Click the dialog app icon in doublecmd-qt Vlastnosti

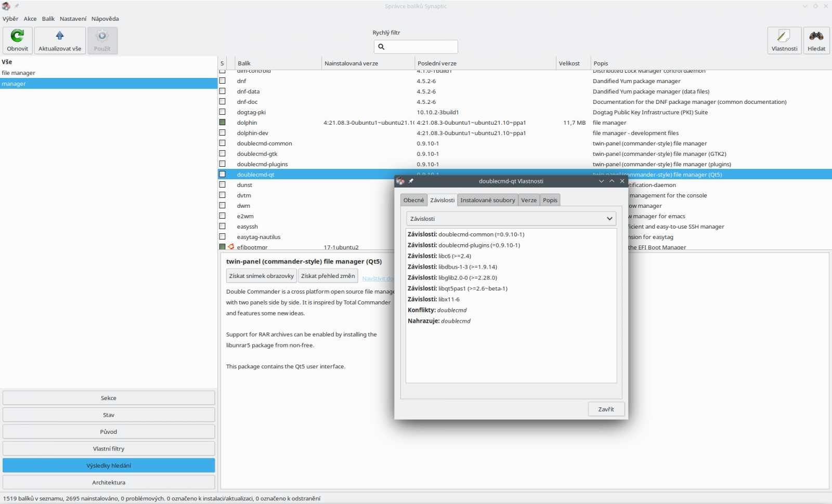click(400, 181)
